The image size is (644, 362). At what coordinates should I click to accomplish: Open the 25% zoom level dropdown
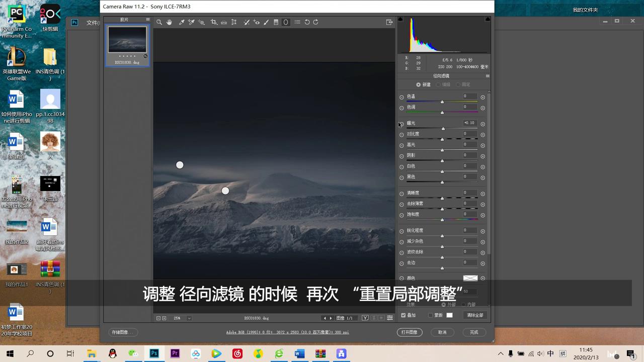pos(189,318)
